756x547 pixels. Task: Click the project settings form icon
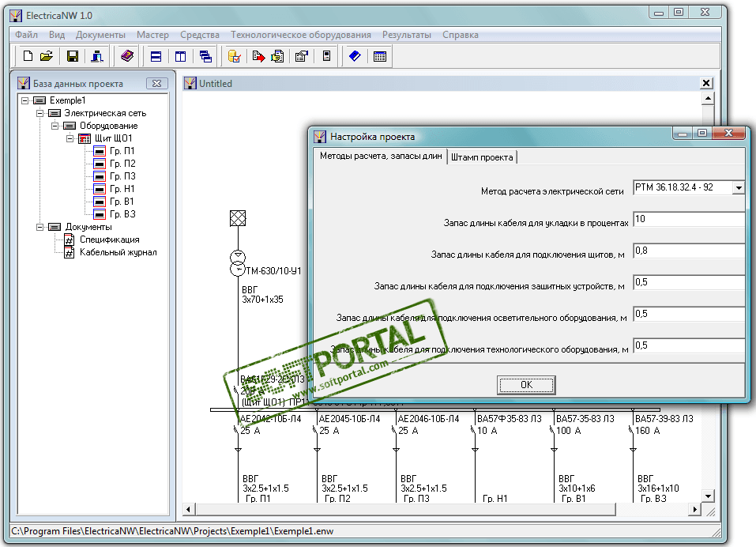tap(301, 56)
